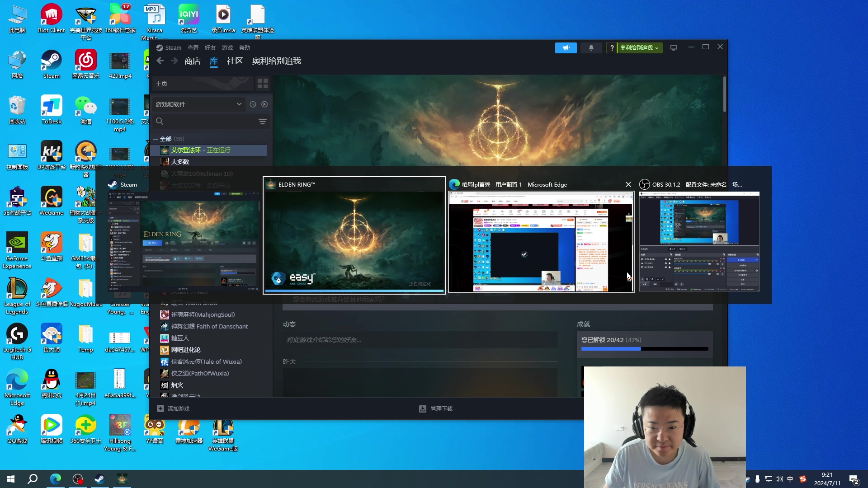Click Steam announcements megaphone button
Image resolution: width=868 pixels, height=488 pixels.
click(566, 48)
